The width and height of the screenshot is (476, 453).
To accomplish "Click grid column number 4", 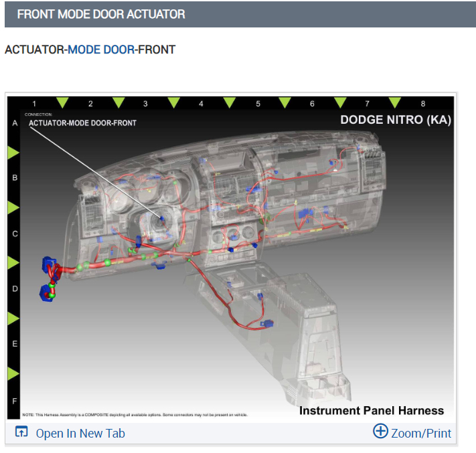I will click(x=201, y=104).
